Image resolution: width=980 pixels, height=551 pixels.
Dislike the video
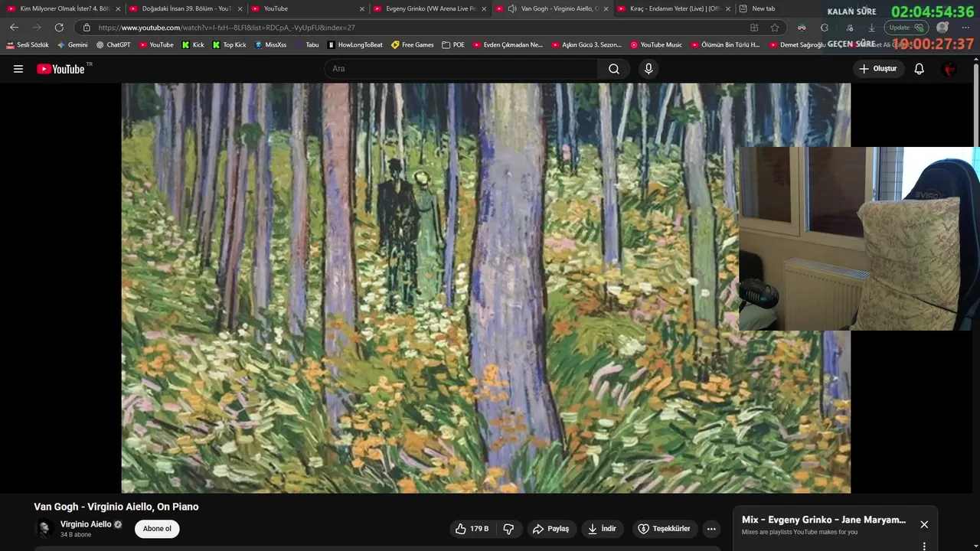(508, 529)
